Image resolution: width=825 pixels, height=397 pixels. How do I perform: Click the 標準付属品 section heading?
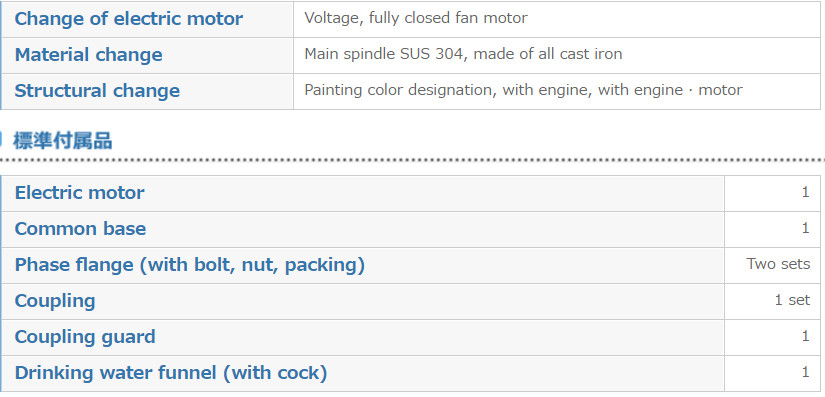63,141
